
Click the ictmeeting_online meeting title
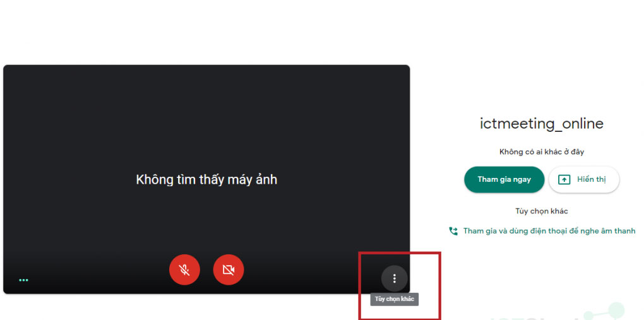tap(541, 124)
